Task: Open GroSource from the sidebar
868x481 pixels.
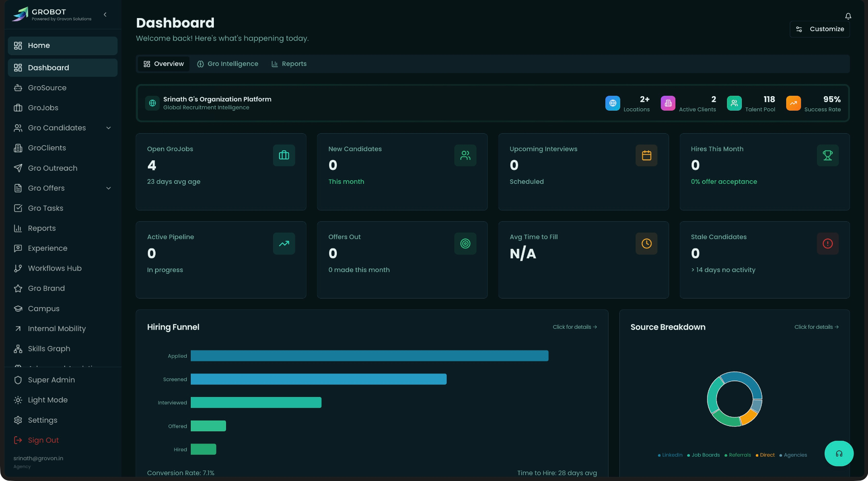Action: (x=62, y=88)
